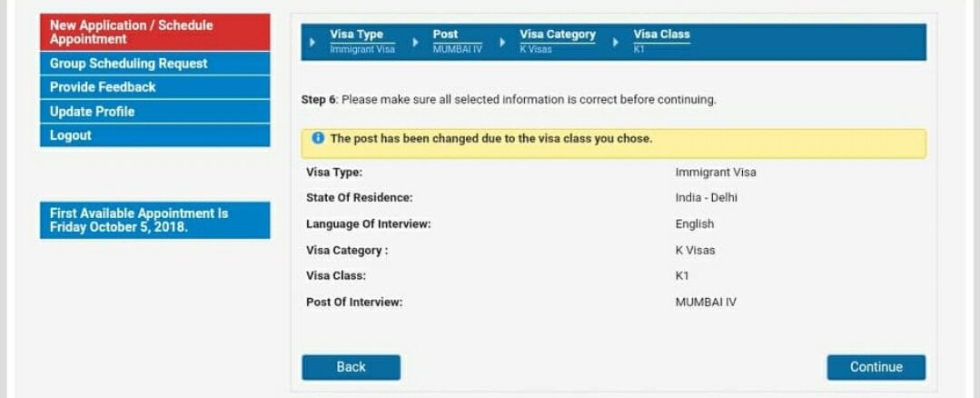Log out using the Logout item
This screenshot has height=398, width=980.
point(155,135)
